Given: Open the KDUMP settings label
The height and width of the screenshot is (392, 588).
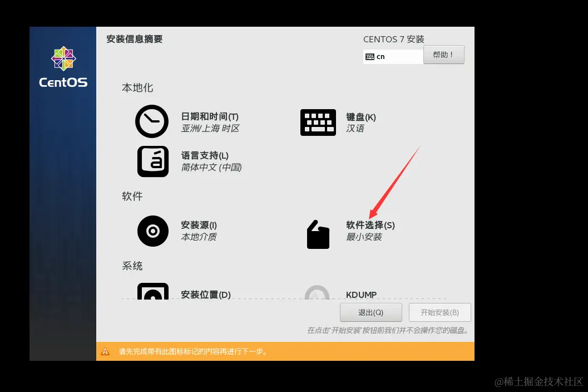Looking at the screenshot, I should 361,295.
